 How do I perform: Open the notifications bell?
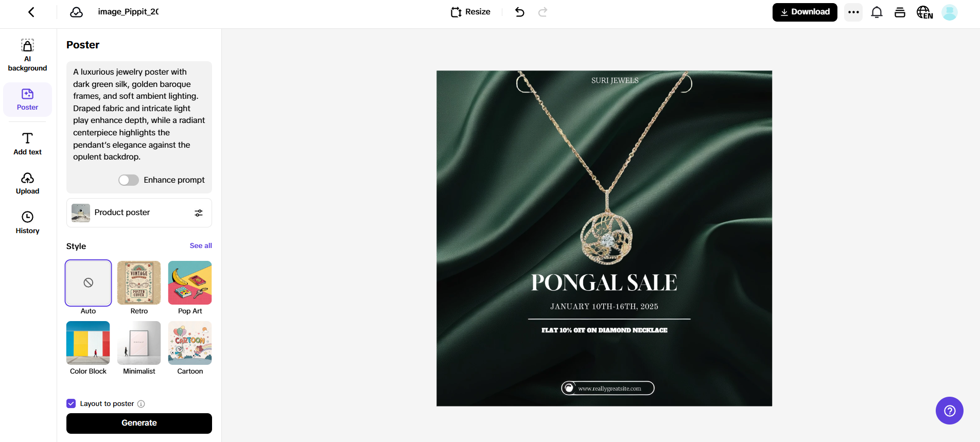click(877, 12)
